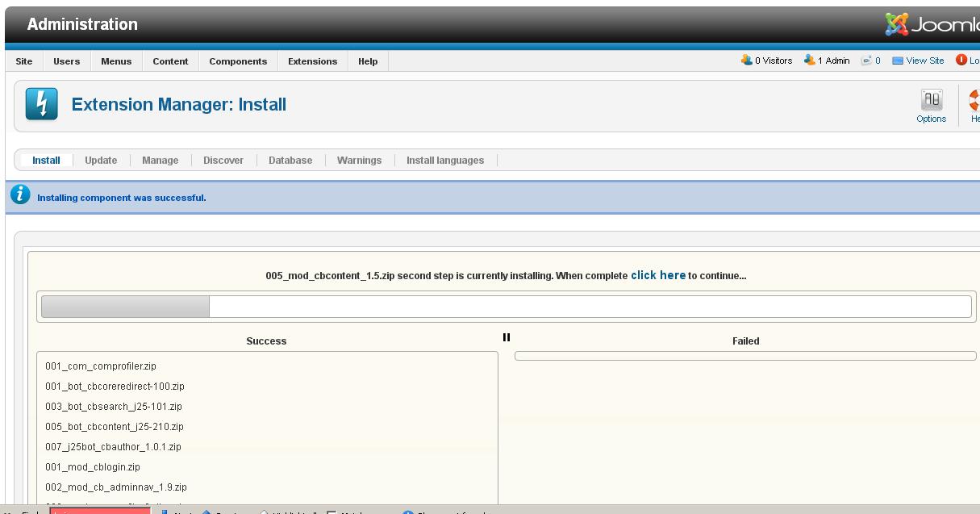Click the installation progress bar
The height and width of the screenshot is (514, 980).
tap(507, 307)
